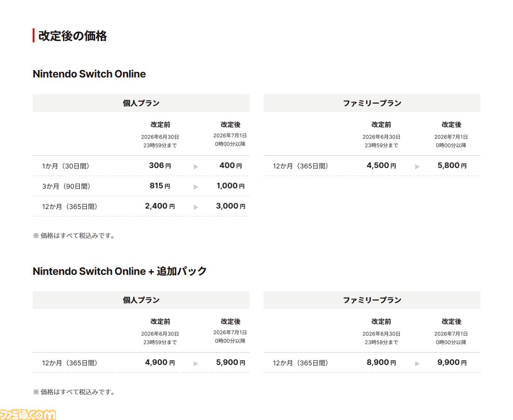Select the 1,000 円 revised price
This screenshot has width=513, height=420.
[x=231, y=186]
